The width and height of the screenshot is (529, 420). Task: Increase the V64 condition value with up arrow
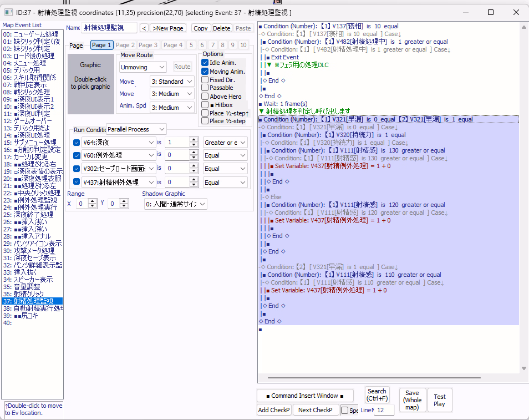click(x=194, y=140)
